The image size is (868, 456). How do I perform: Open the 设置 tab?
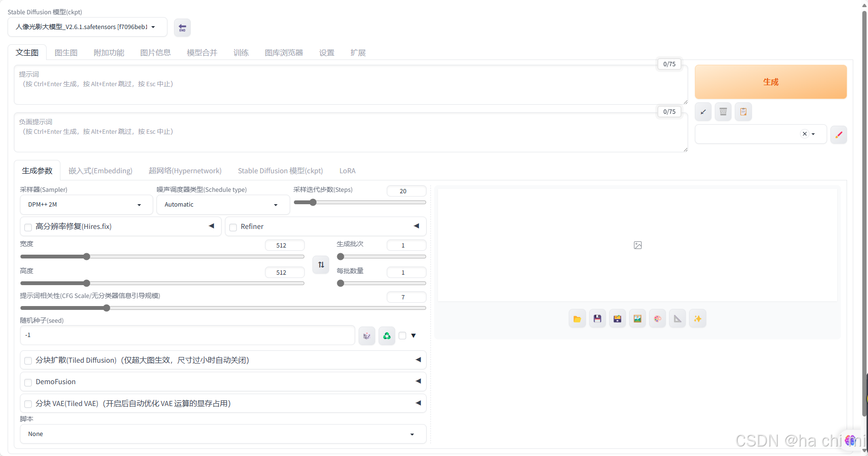pos(327,52)
